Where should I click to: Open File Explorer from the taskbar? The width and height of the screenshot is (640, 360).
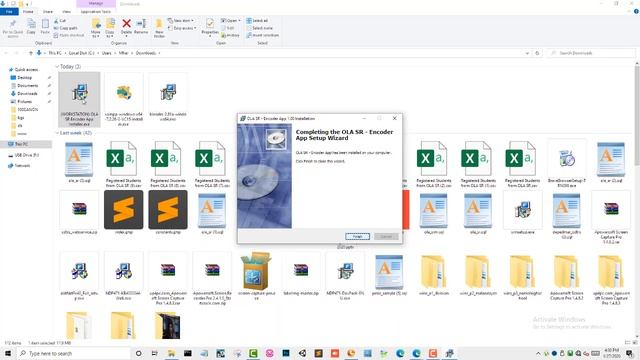click(171, 353)
